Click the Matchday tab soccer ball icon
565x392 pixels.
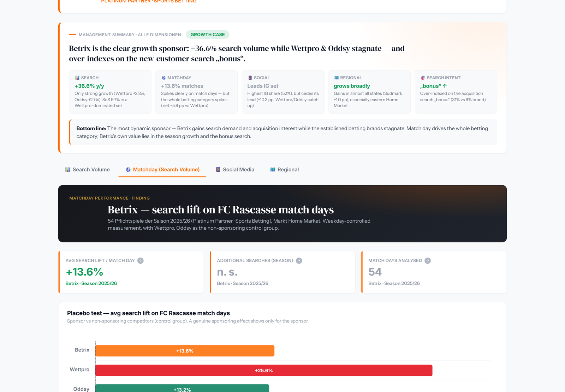(x=128, y=170)
